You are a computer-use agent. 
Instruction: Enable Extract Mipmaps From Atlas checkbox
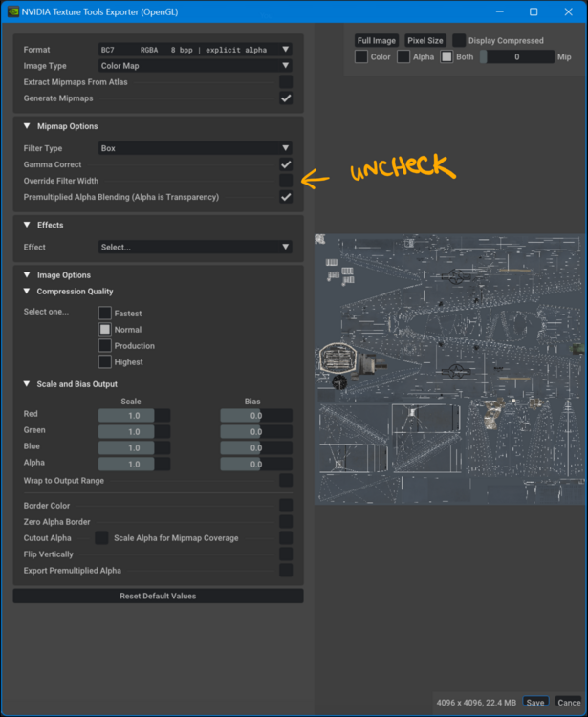[x=286, y=82]
